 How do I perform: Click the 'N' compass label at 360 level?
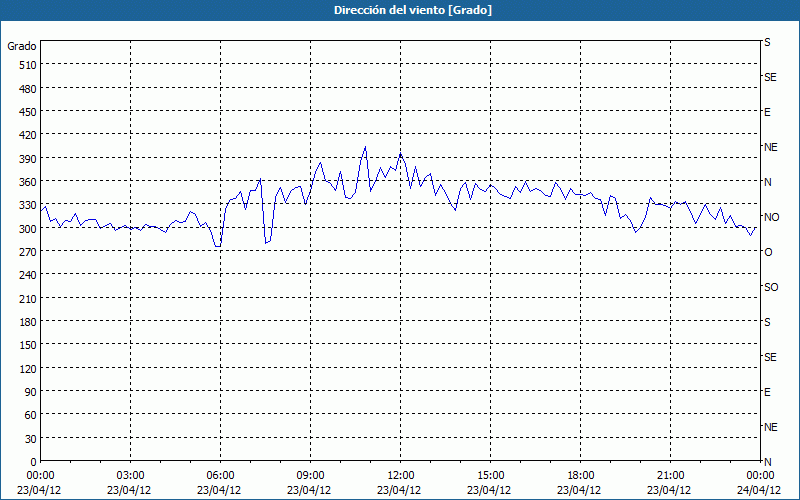[x=768, y=182]
